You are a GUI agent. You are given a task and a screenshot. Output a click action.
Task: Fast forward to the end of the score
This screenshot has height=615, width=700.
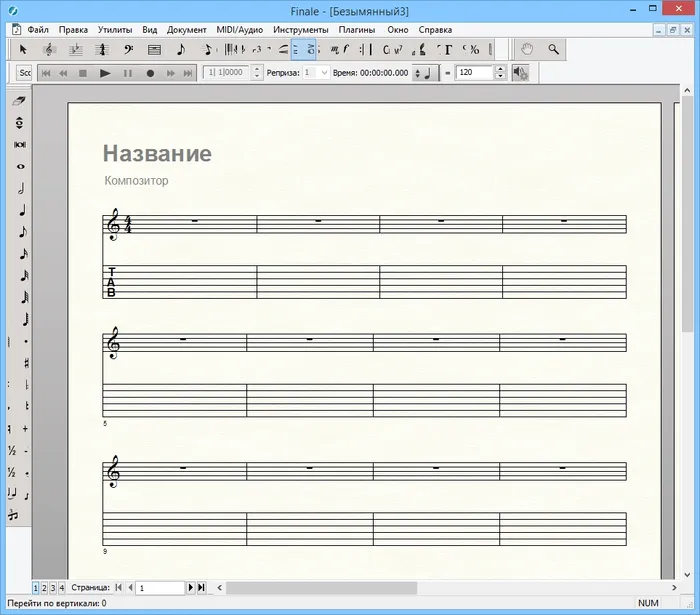[x=188, y=73]
